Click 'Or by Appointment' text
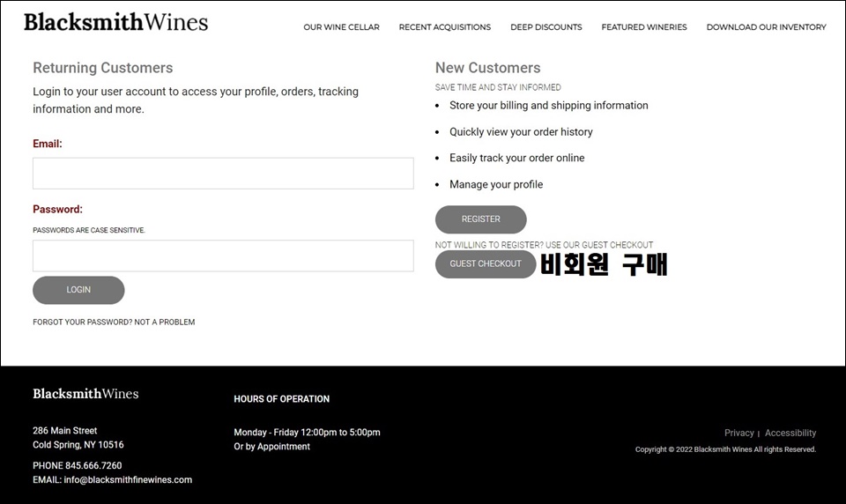 pos(272,446)
